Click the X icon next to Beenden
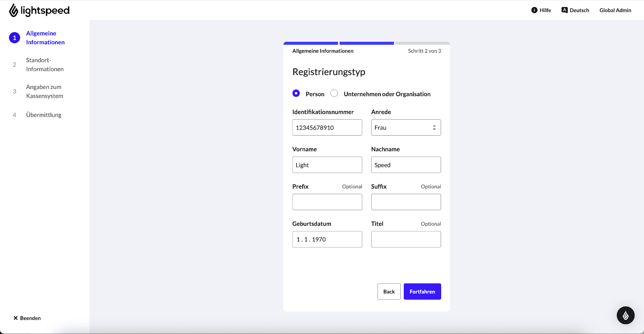Image resolution: width=644 pixels, height=334 pixels. click(x=16, y=318)
